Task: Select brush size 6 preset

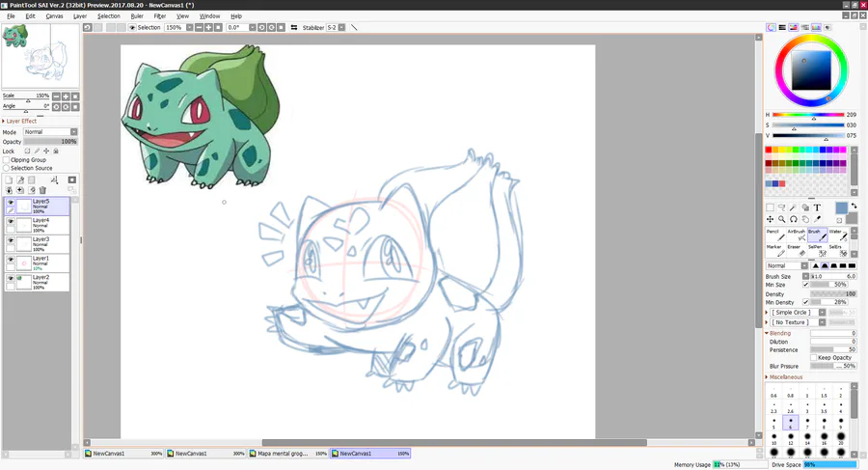Action: pos(791,423)
